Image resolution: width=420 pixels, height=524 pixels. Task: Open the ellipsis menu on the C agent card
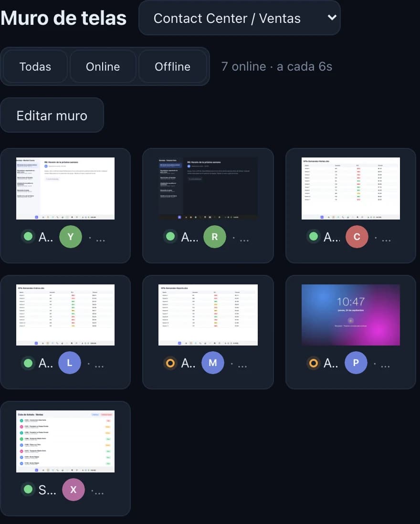pyautogui.click(x=386, y=240)
